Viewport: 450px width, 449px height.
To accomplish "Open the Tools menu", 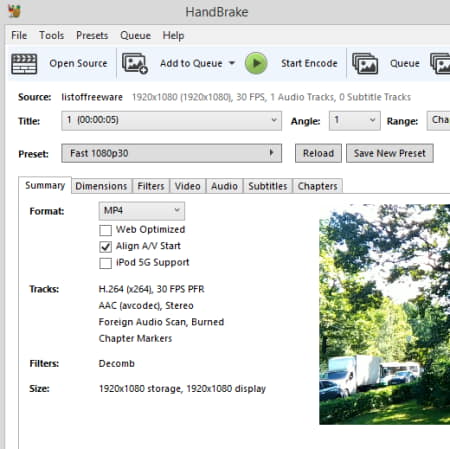I will pyautogui.click(x=52, y=35).
